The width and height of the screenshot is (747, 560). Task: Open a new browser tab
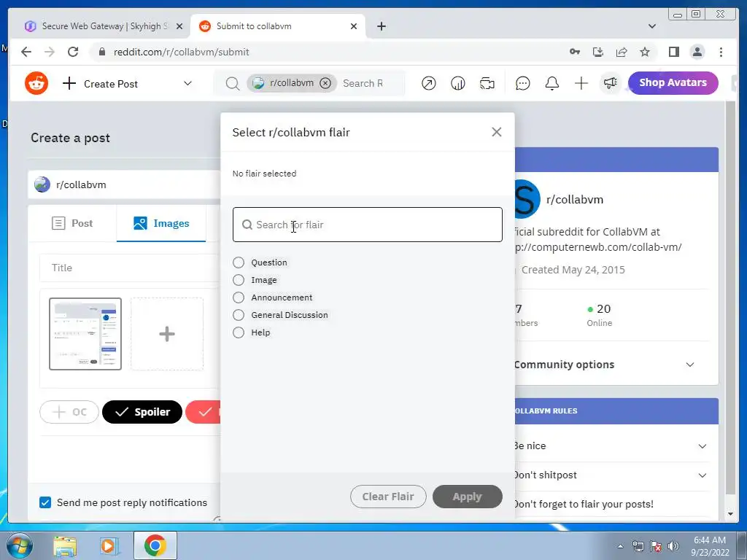381,26
